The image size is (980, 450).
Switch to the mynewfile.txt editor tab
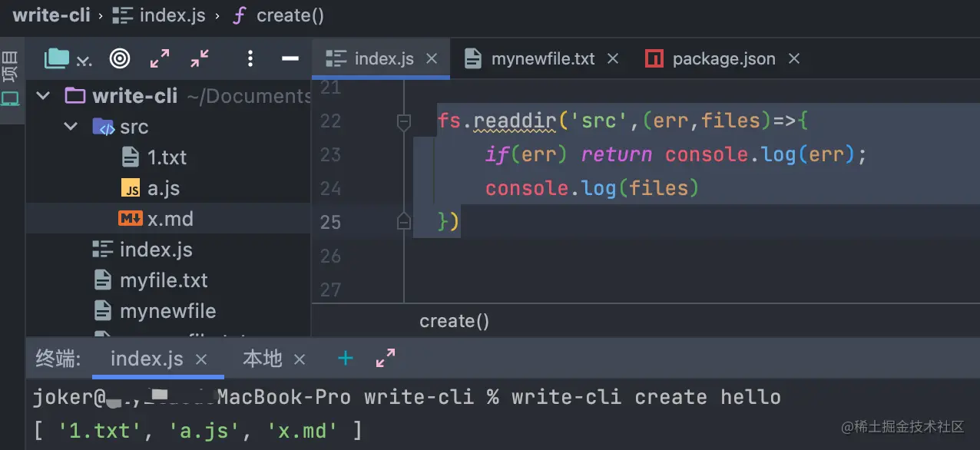point(543,58)
